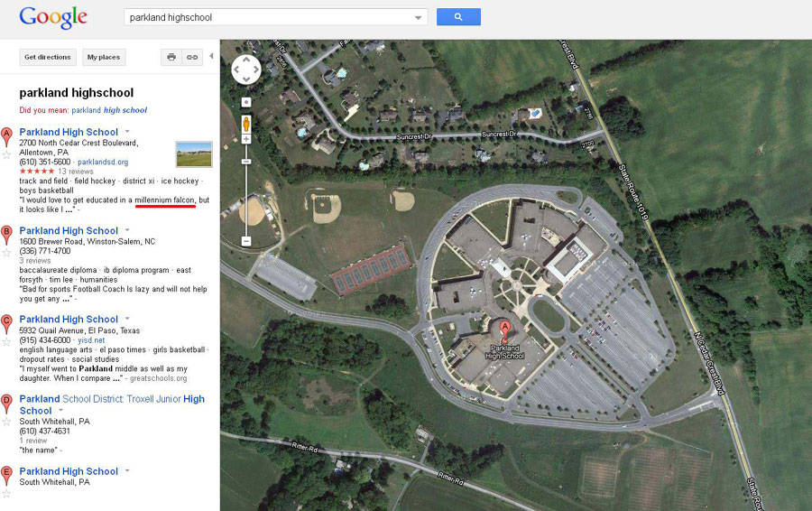Click the Get directions button
This screenshot has height=511, width=812.
[48, 57]
